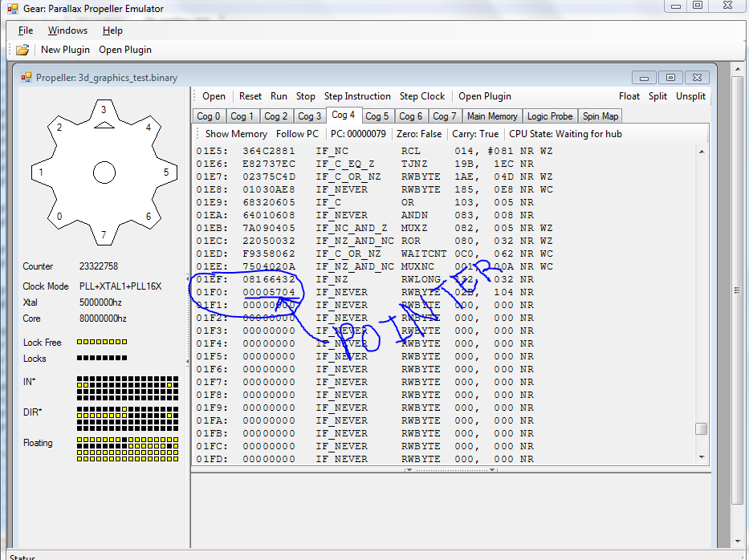Screen dimensions: 749x560
Task: Click Step Clock button
Action: point(421,96)
